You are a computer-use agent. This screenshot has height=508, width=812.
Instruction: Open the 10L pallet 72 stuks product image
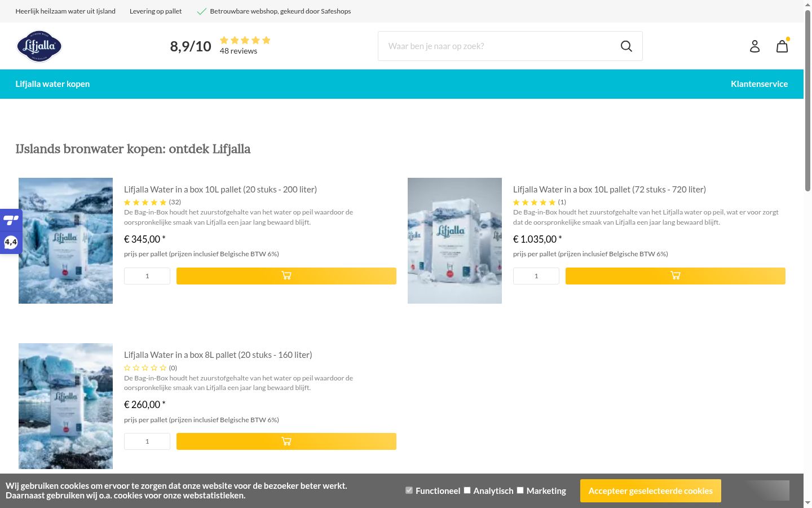[454, 240]
